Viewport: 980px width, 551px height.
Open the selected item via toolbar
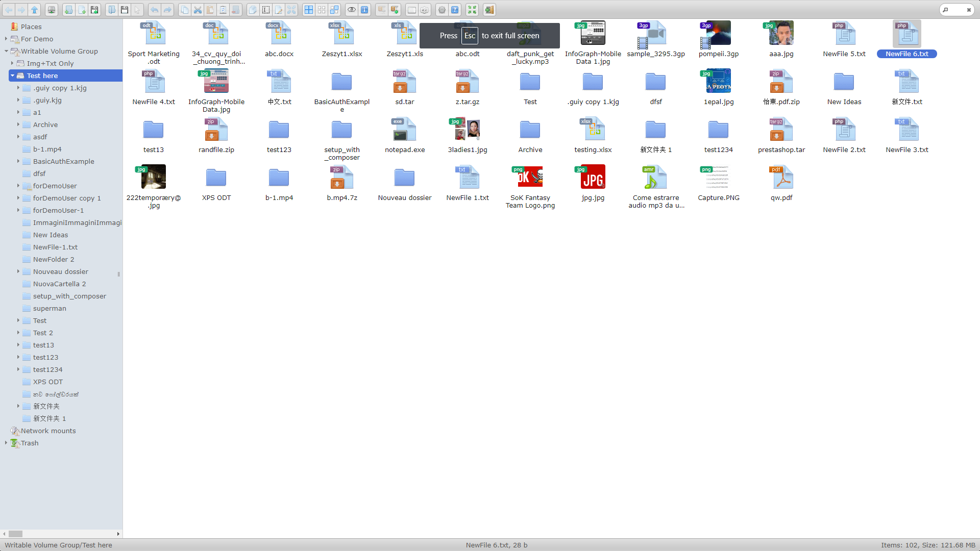[x=112, y=10]
